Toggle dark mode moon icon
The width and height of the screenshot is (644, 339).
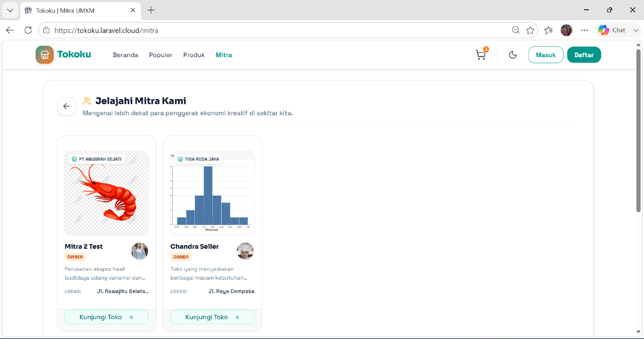click(x=513, y=55)
